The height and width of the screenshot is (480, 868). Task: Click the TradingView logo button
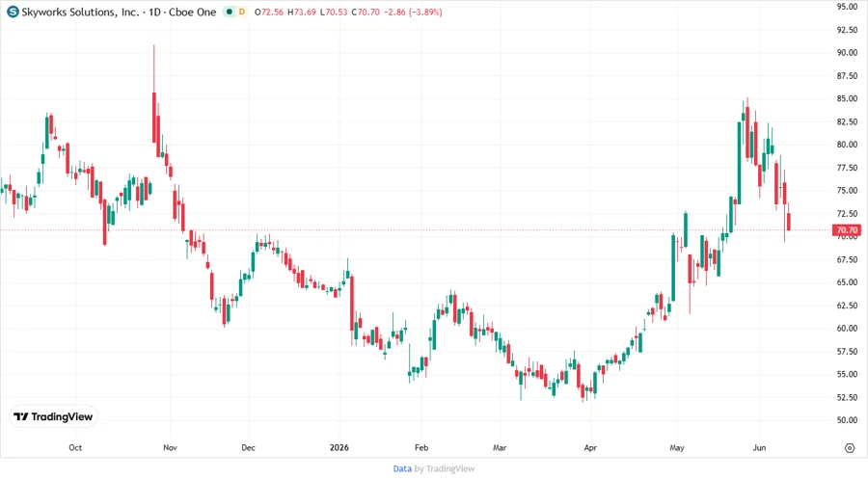coord(53,417)
